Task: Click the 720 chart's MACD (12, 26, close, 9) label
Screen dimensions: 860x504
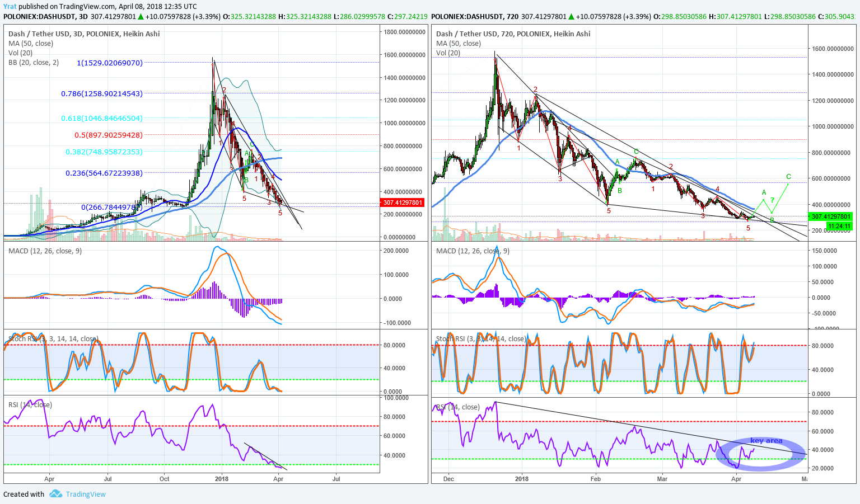Action: coord(473,251)
